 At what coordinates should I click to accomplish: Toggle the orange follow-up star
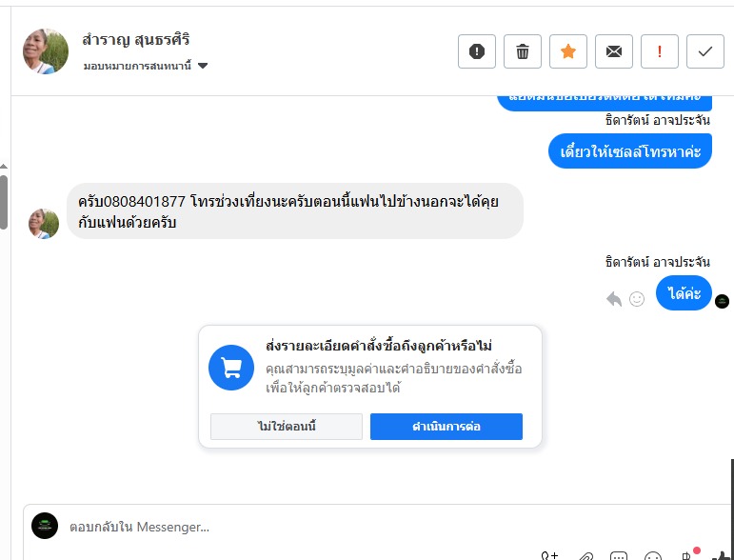coord(568,51)
